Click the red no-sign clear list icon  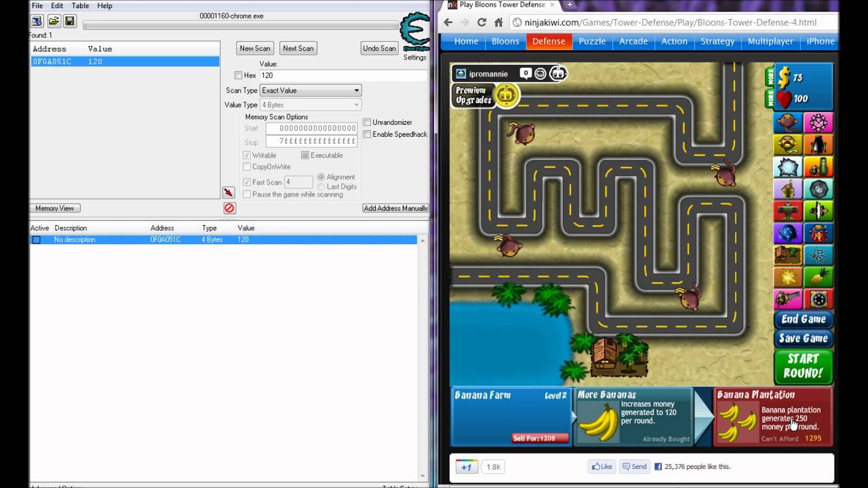(229, 208)
